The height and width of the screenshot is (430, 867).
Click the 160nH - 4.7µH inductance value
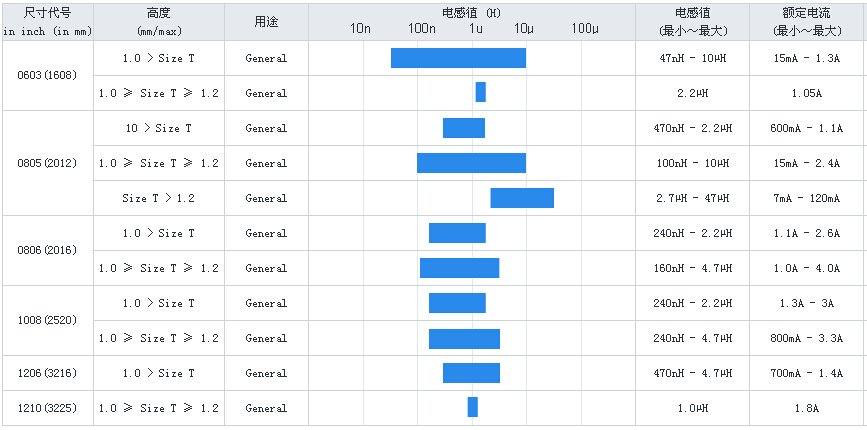(x=693, y=268)
